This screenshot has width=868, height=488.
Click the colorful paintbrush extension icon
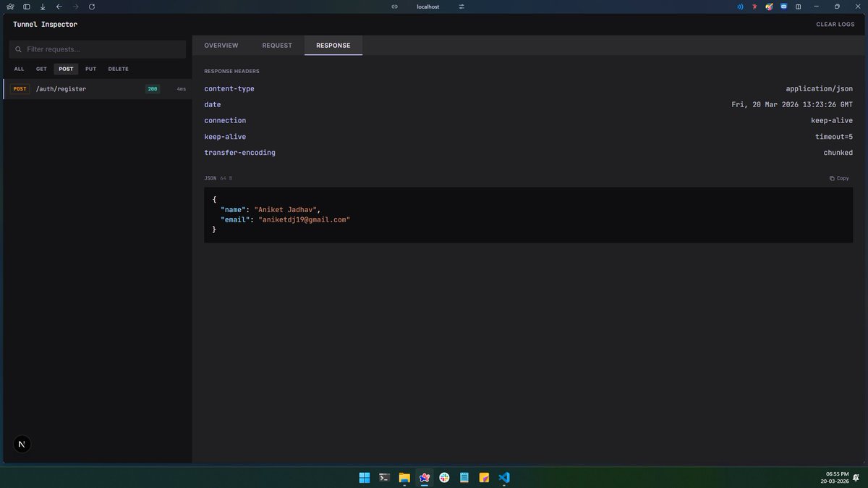pos(769,7)
